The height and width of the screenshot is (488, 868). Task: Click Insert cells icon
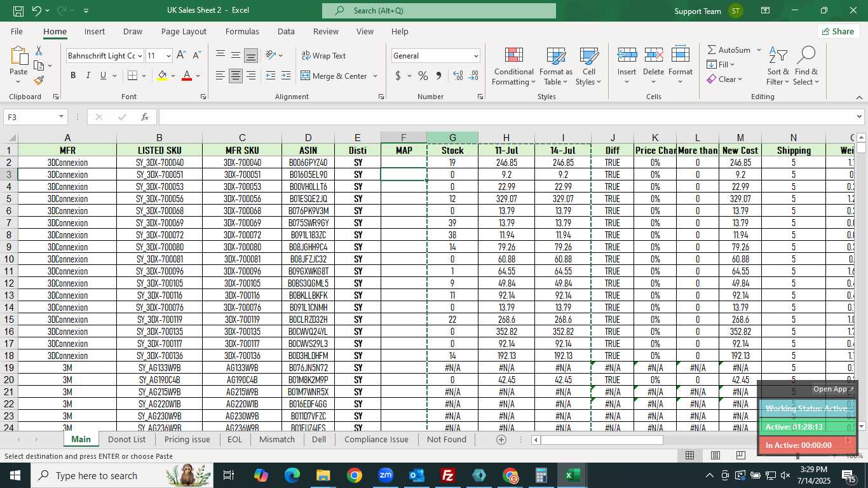coord(627,55)
